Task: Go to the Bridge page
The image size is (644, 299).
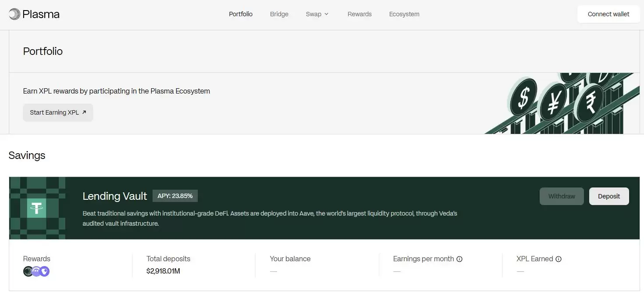Action: (x=279, y=14)
